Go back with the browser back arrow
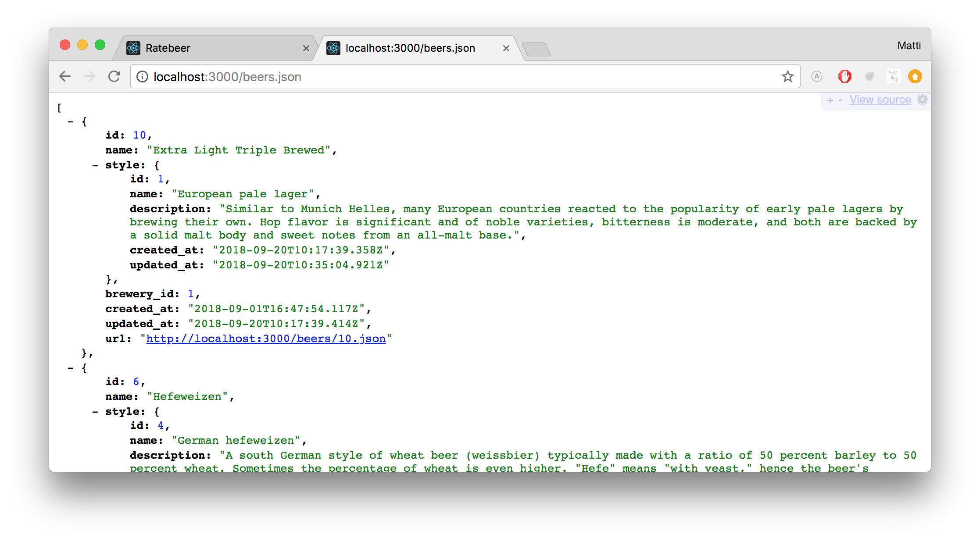 coord(65,77)
